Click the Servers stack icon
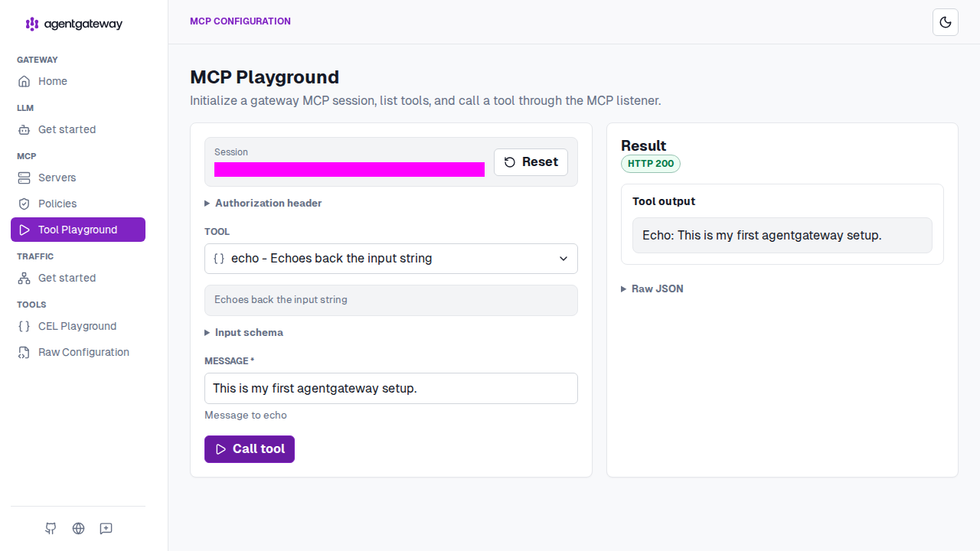980x551 pixels. click(x=24, y=178)
